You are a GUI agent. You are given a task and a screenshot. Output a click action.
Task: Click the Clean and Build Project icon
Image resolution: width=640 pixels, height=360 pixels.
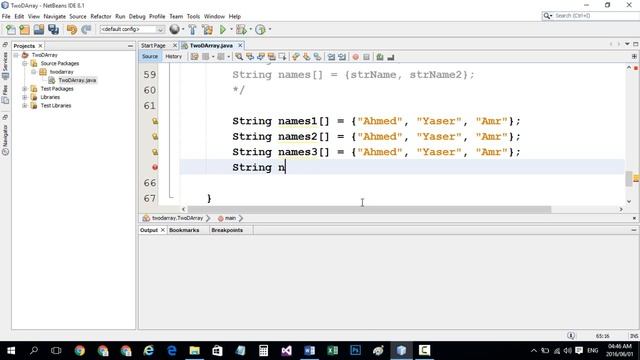207,29
